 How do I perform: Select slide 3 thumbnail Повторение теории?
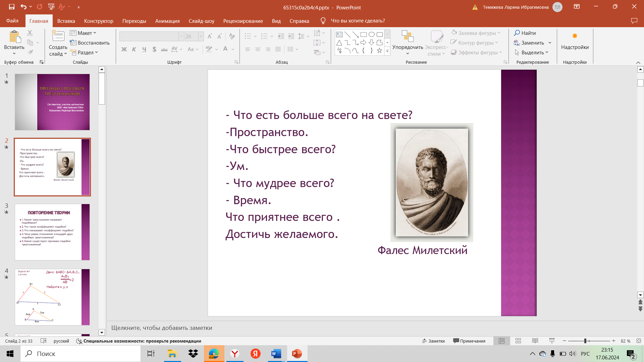[52, 232]
